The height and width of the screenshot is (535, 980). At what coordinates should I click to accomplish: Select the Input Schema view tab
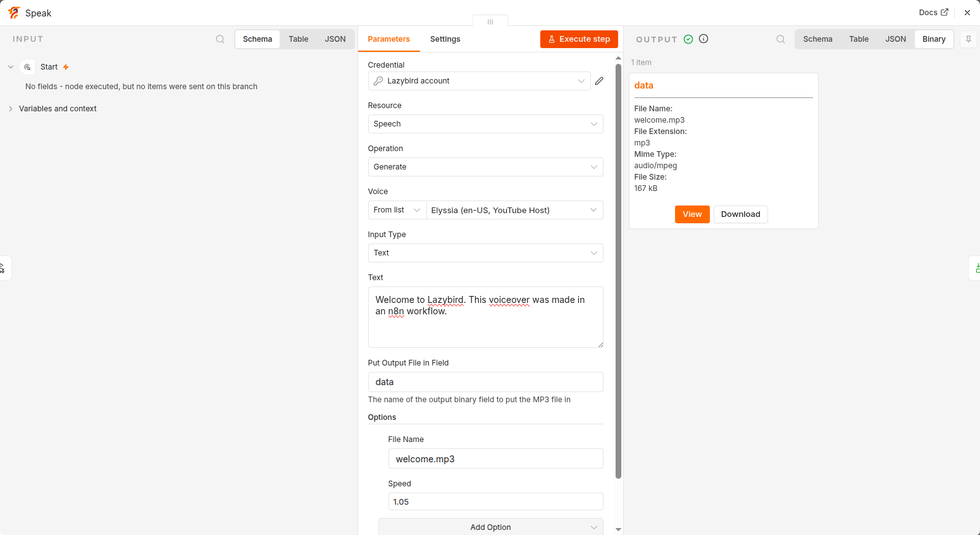(257, 39)
